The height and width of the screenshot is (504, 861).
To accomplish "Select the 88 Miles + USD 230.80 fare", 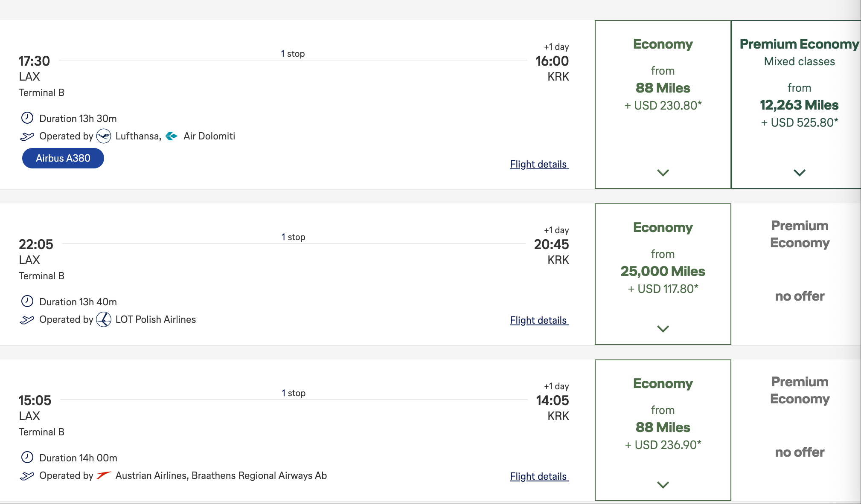I will point(663,88).
